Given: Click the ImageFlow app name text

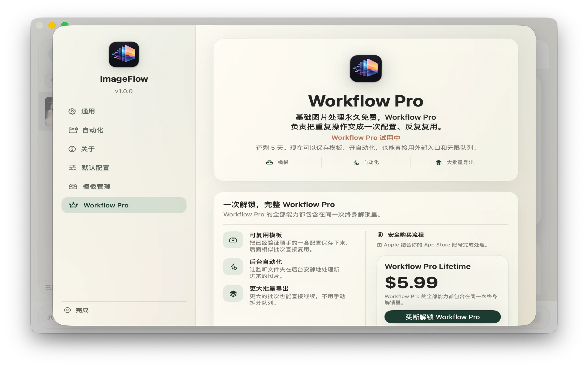Looking at the screenshot, I should (x=124, y=79).
